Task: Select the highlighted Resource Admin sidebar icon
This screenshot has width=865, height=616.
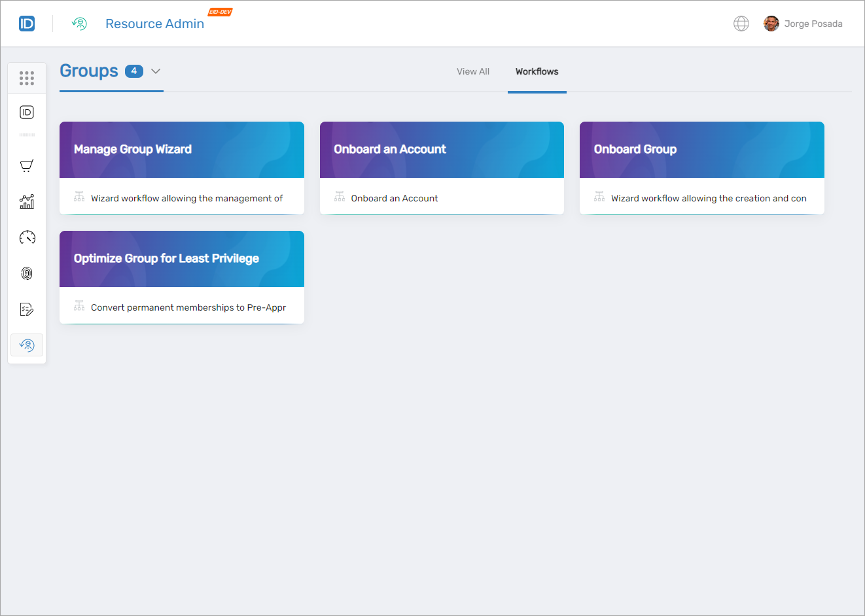Action: coord(27,345)
